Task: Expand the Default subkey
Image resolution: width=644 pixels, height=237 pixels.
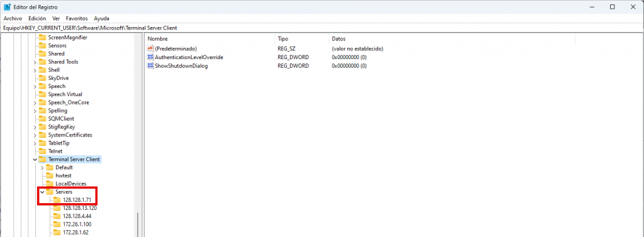Action: (42, 168)
